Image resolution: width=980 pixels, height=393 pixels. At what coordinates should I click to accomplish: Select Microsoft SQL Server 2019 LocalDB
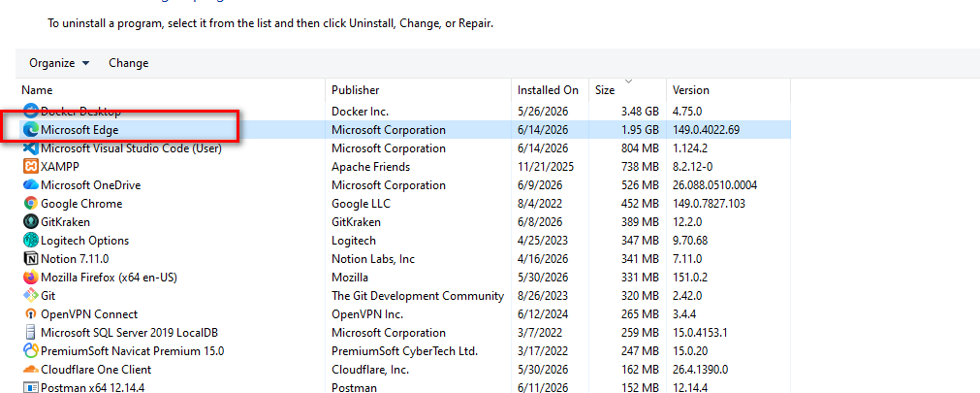click(129, 332)
